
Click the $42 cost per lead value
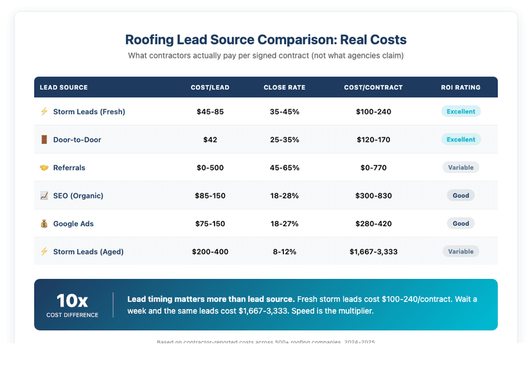(210, 139)
